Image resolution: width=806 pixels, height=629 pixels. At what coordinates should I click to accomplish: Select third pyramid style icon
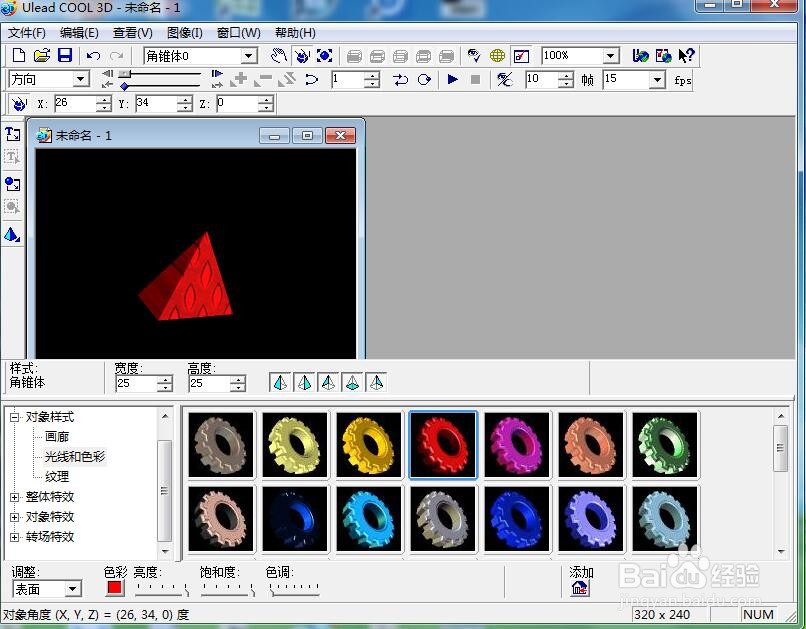pyautogui.click(x=328, y=382)
